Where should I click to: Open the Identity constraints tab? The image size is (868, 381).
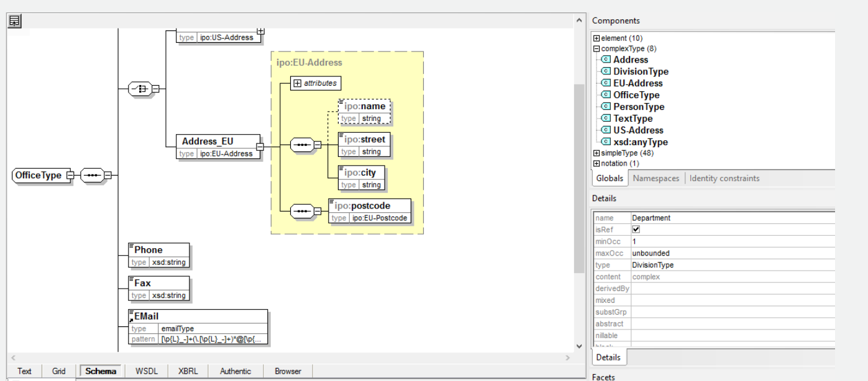pos(724,178)
